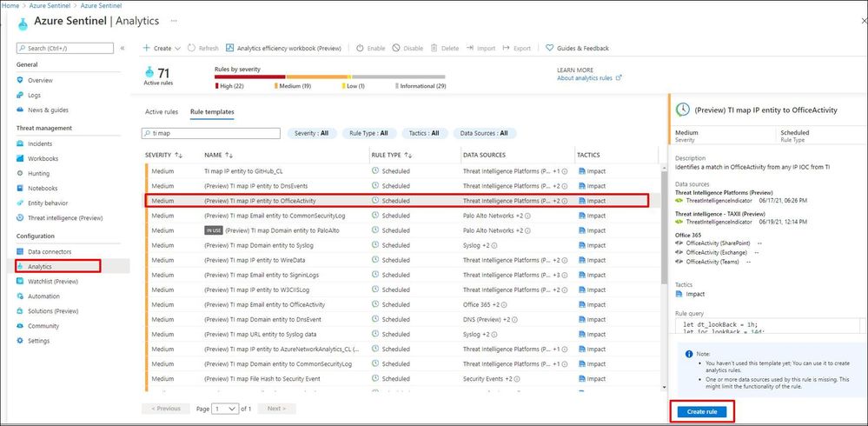Click the Previous page button

(x=165, y=409)
